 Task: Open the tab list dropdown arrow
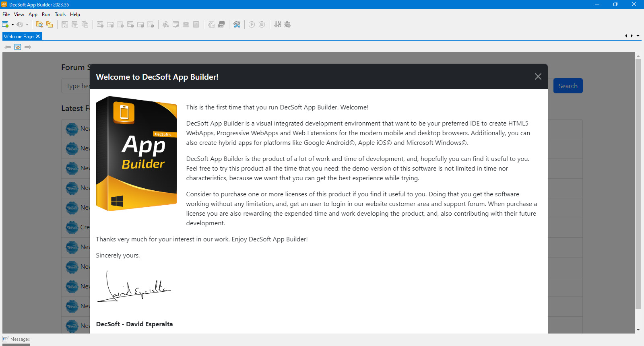coord(638,36)
